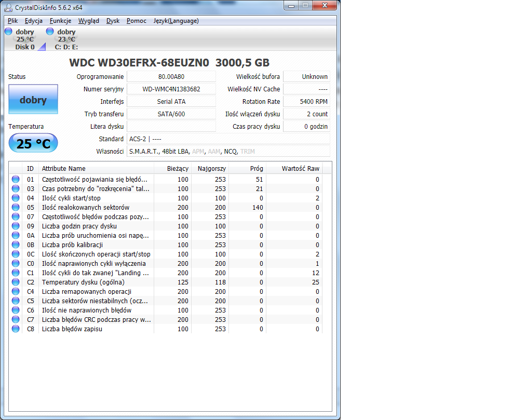Click the power-on hours field '0 godzin'
Image resolution: width=512 pixels, height=420 pixels.
[x=306, y=126]
